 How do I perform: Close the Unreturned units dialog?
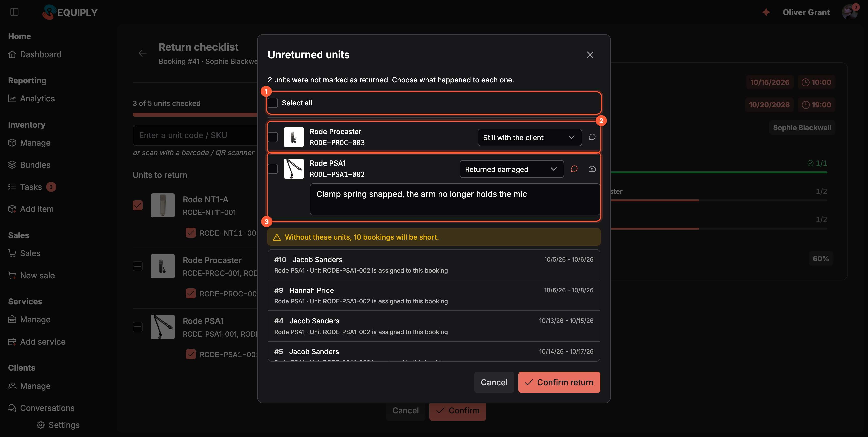tap(590, 54)
